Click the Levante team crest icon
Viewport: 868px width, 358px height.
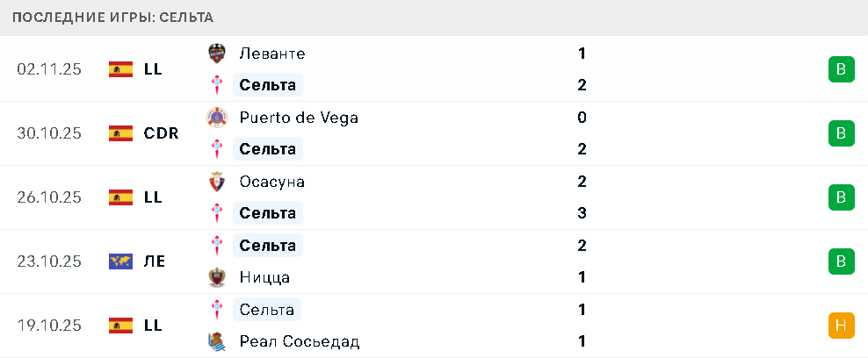pyautogui.click(x=216, y=54)
